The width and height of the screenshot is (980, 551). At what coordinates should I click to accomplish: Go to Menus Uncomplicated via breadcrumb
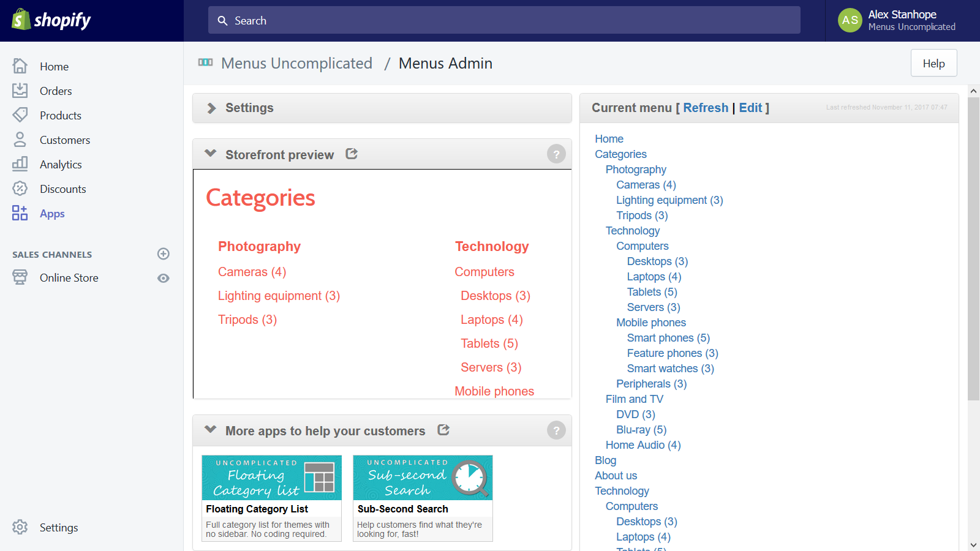(x=296, y=63)
